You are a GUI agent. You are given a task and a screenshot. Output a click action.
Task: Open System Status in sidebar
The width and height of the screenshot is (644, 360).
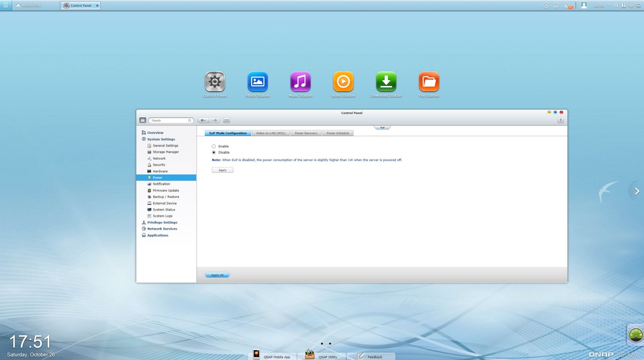click(164, 210)
